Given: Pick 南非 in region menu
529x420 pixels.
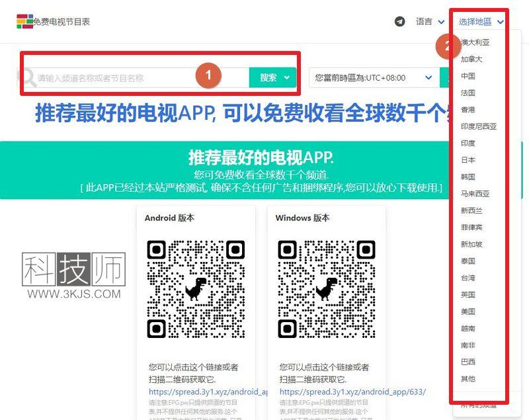Looking at the screenshot, I should pyautogui.click(x=468, y=345).
